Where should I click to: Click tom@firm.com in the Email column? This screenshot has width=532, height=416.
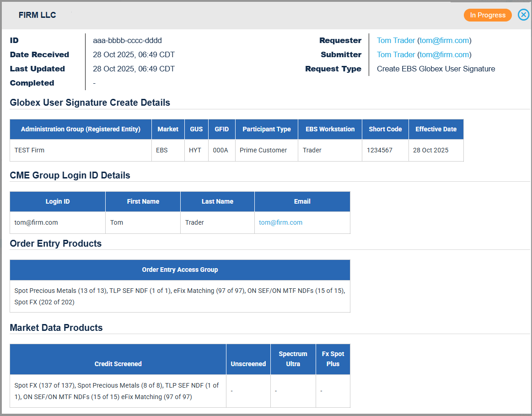pyautogui.click(x=280, y=222)
